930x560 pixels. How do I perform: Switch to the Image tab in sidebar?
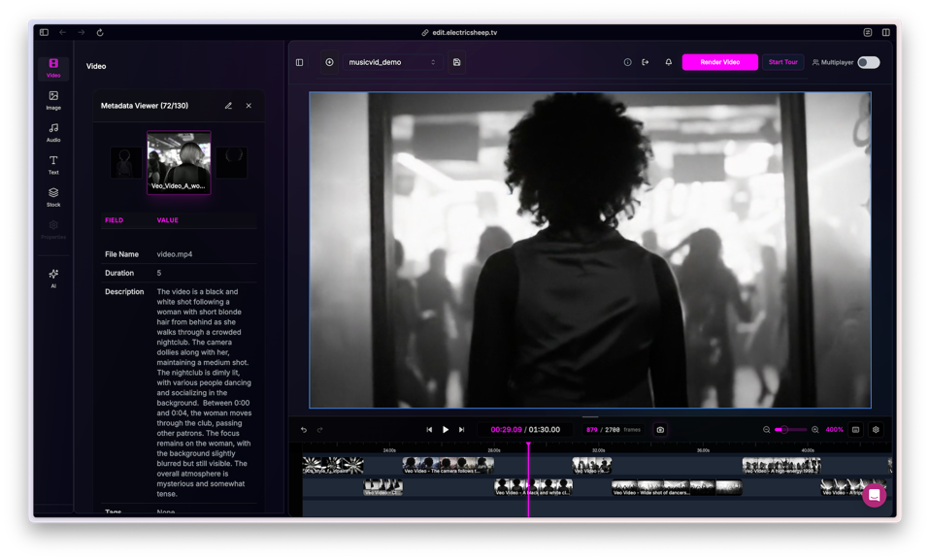53,100
